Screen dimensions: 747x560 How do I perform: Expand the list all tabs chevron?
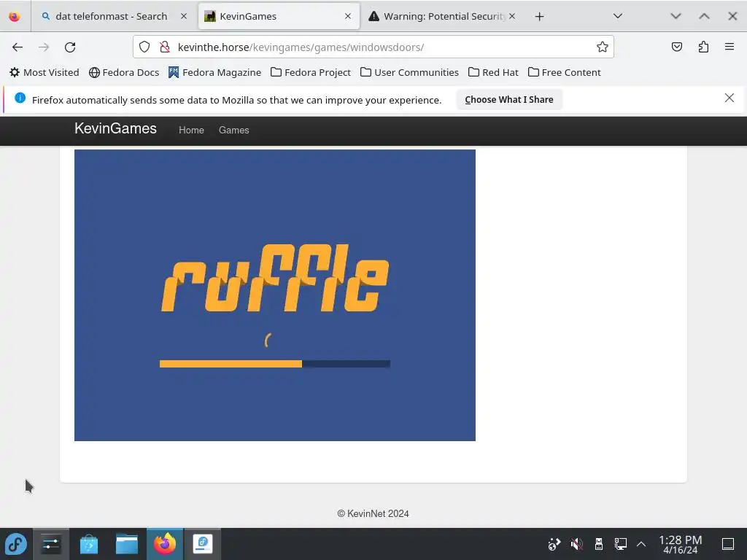tap(618, 16)
